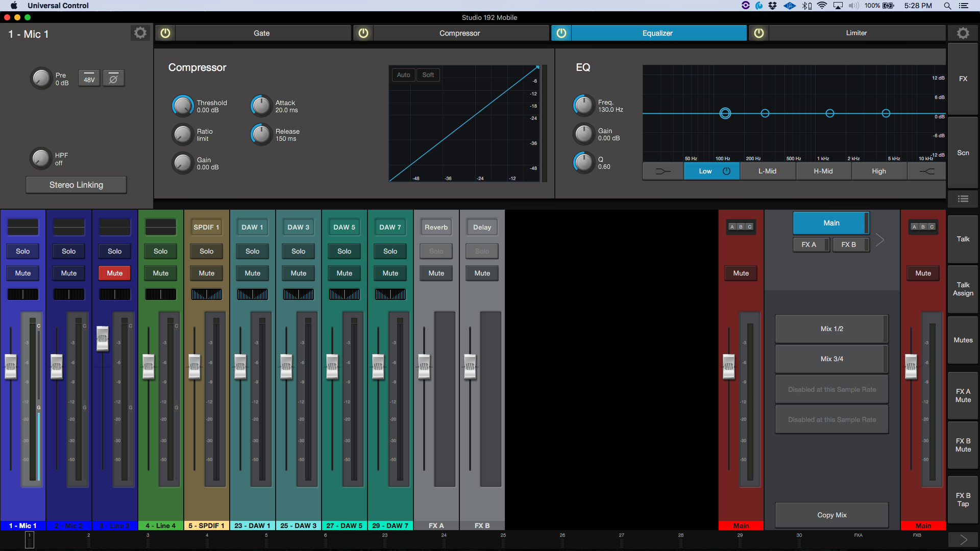The width and height of the screenshot is (980, 551).
Task: Click the EQ Q knob
Action: [x=584, y=163]
